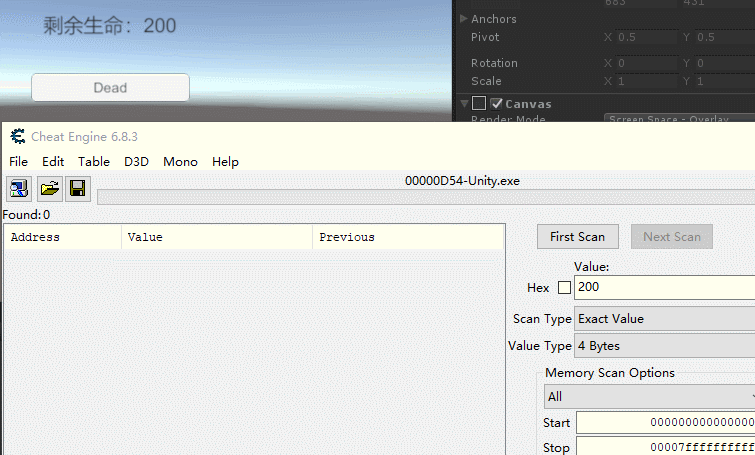Click the 剩余生命: 200 text in game view
Screen dimensions: 755x455
[110, 26]
